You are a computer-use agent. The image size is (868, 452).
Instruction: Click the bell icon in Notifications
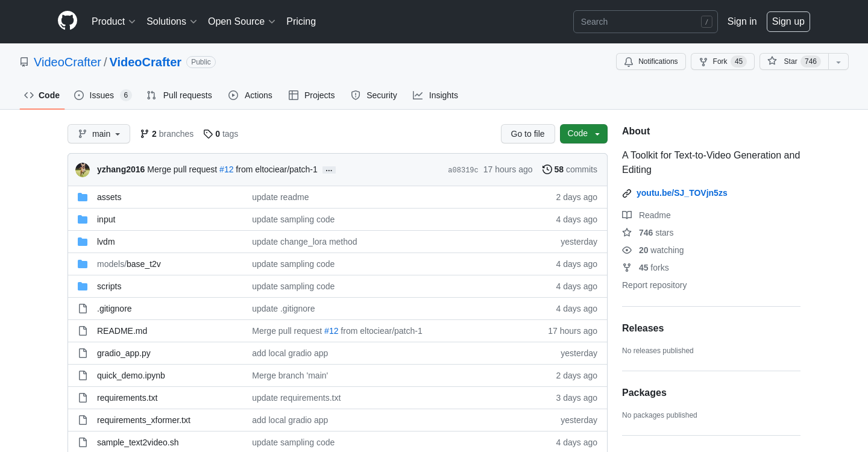629,61
